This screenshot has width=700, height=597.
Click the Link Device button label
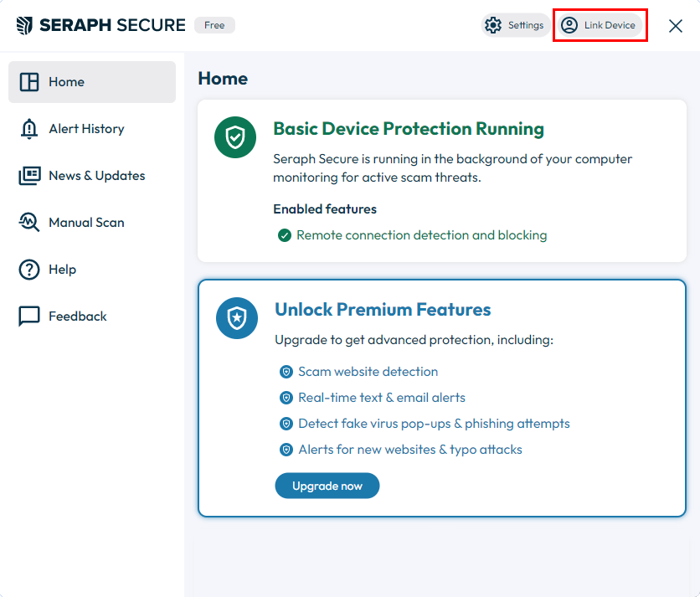(610, 25)
